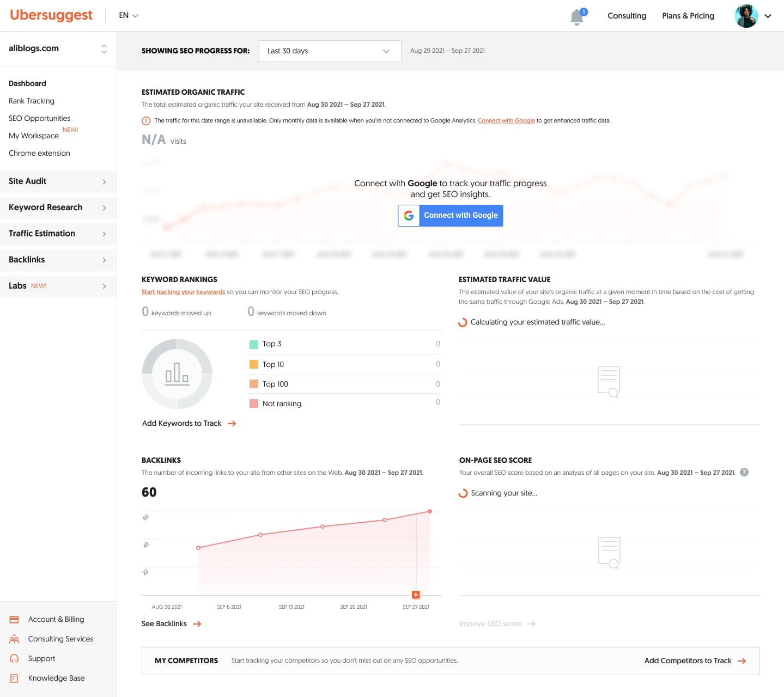The width and height of the screenshot is (784, 697).
Task: Open Consulting in the top navigation
Action: click(x=627, y=16)
